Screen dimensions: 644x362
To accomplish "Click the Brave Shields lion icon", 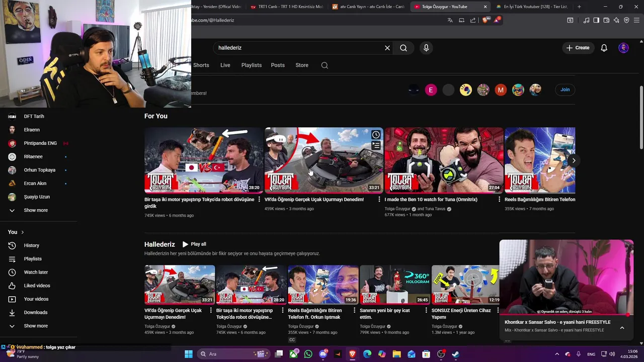I will (x=486, y=20).
